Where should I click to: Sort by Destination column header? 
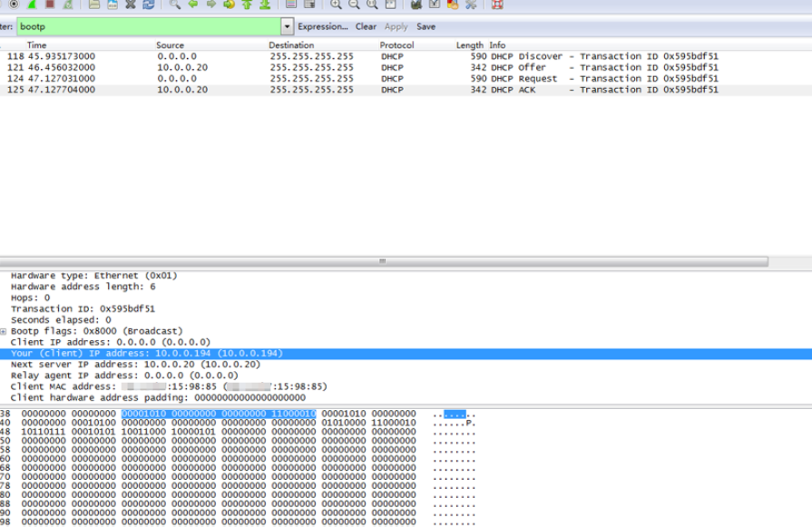coord(291,45)
